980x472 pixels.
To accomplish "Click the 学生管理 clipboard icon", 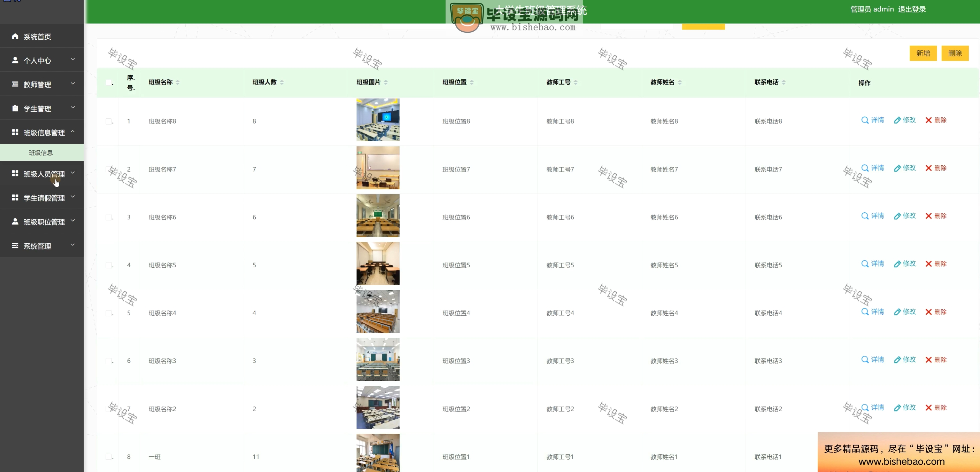I will 15,108.
